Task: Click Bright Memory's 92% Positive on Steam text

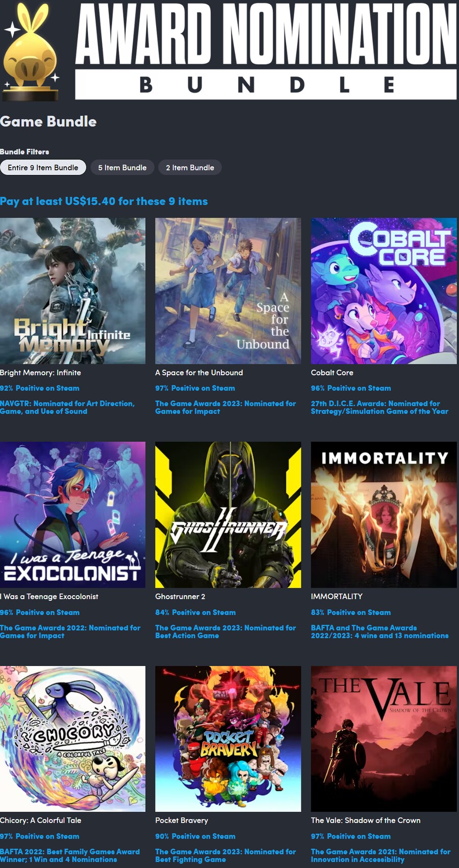Action: pos(40,388)
